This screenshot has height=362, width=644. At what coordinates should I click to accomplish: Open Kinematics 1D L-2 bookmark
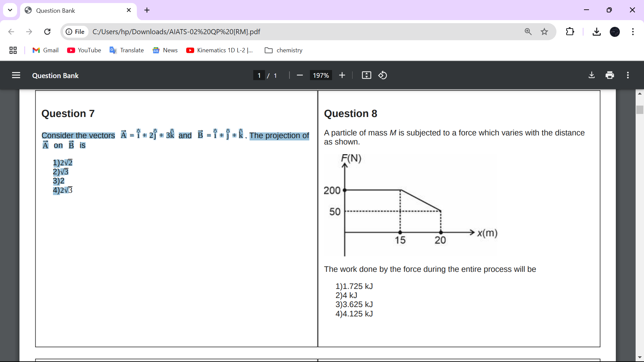point(219,50)
